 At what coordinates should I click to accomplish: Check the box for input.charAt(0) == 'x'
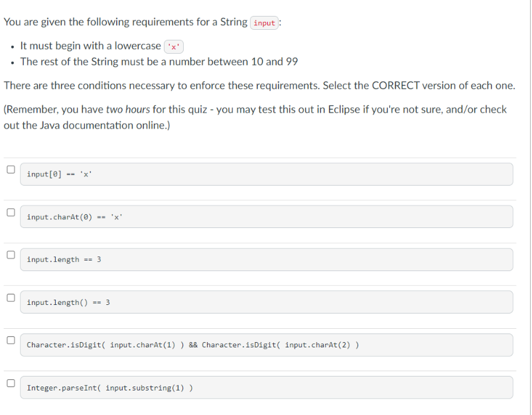[10, 211]
